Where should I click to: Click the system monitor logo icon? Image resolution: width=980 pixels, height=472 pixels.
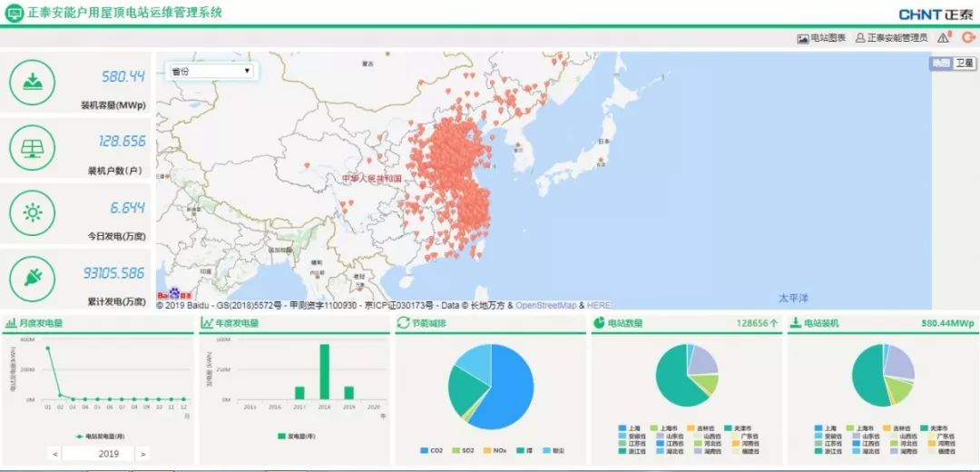[x=14, y=13]
